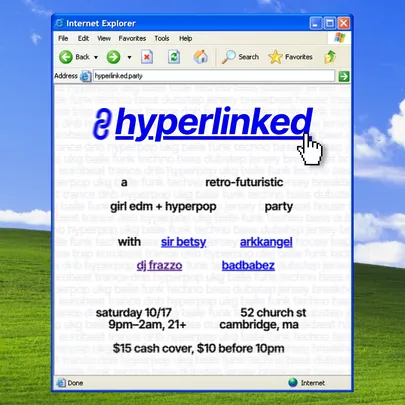Screen dimensions: 405x405
Task: Click the chain-link logo beside hyperlinked
Action: click(x=102, y=124)
